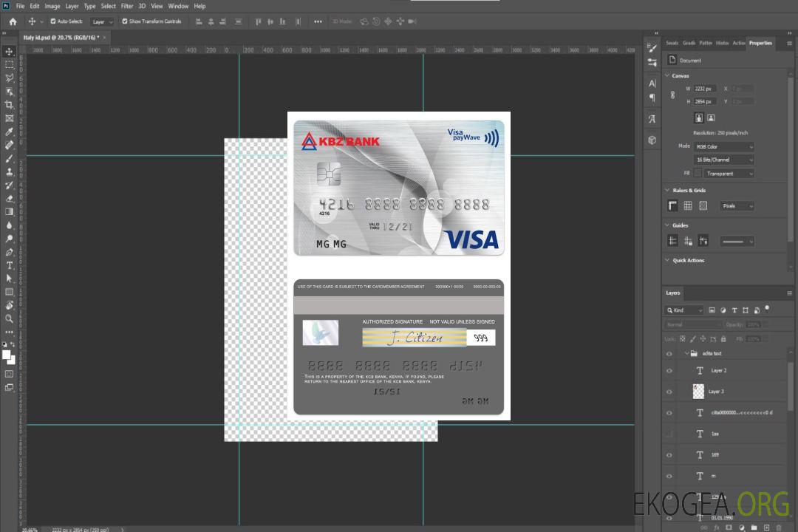798x532 pixels.
Task: Open the Transparent fill dropdown
Action: point(729,174)
